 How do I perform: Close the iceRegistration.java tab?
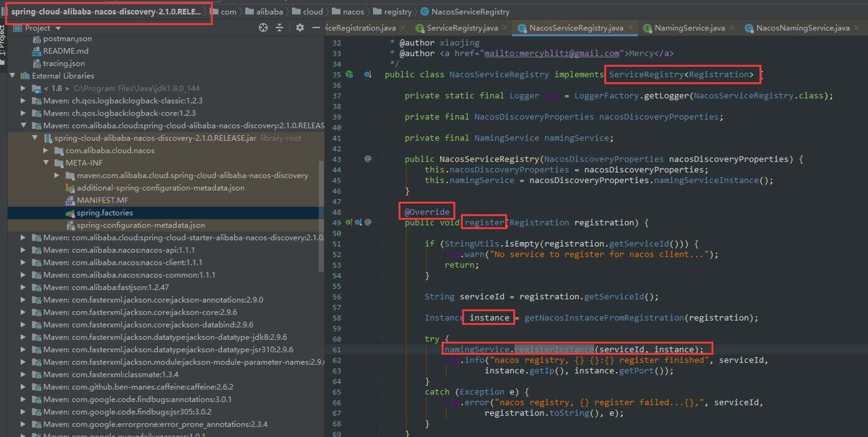[403, 28]
